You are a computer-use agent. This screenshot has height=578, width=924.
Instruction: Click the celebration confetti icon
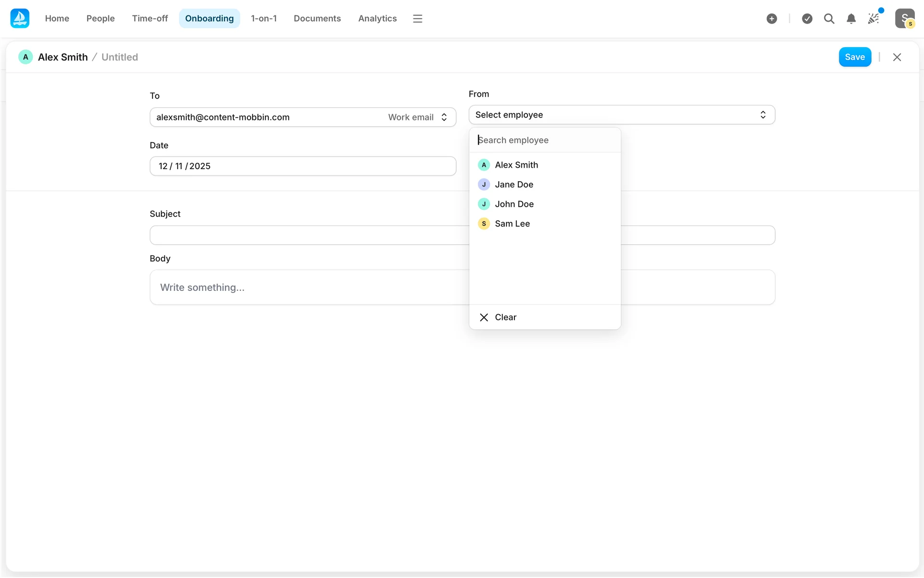(x=873, y=18)
